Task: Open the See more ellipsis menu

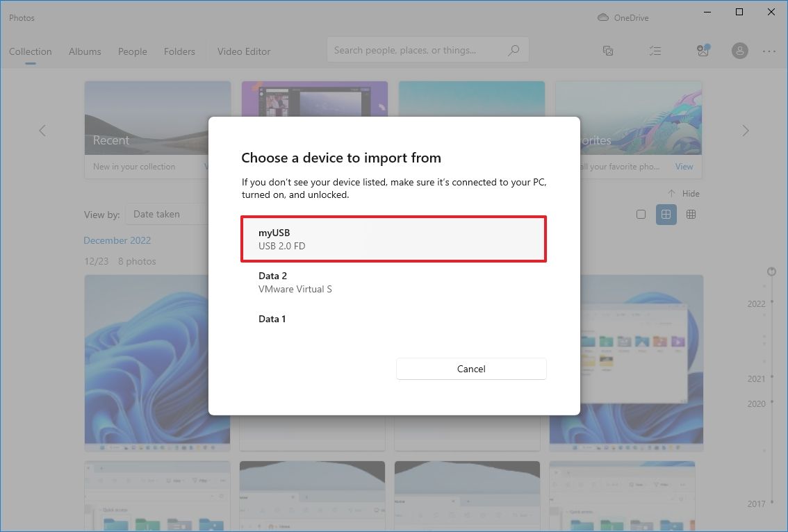Action: 769,51
